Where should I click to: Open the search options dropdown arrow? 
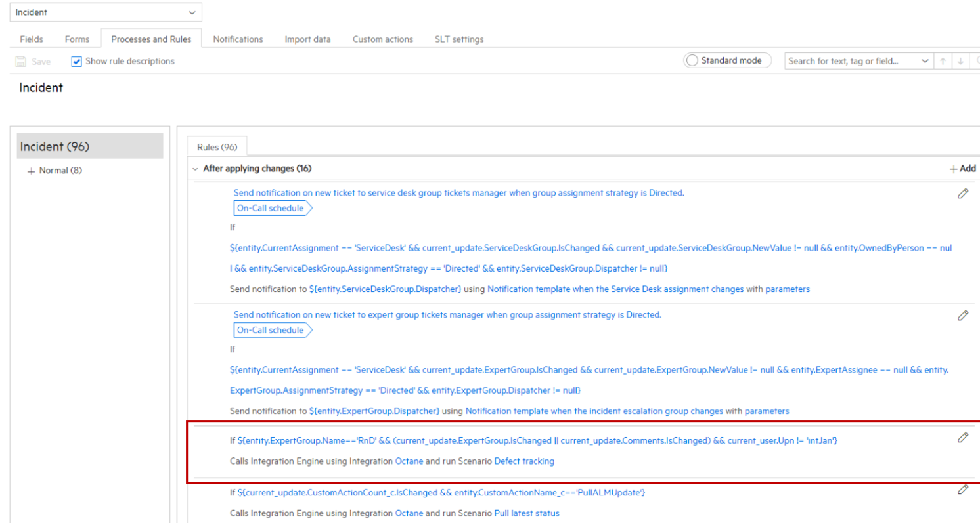pos(925,60)
